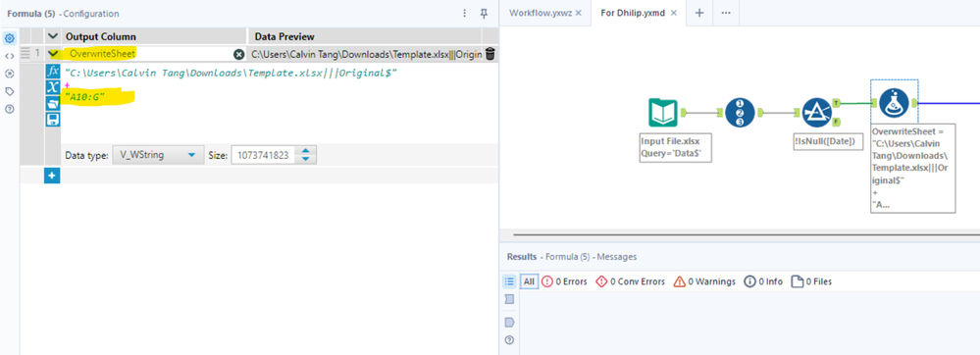Increase the Size value with up arrow

tap(305, 151)
